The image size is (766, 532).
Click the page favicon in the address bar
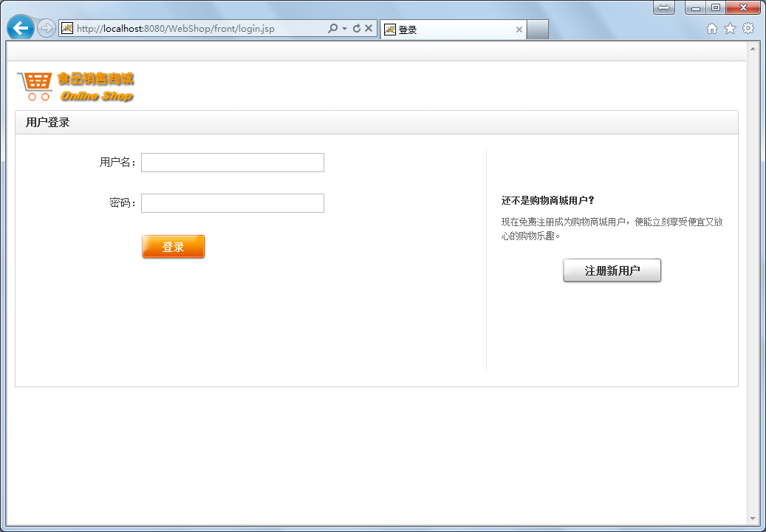(67, 28)
